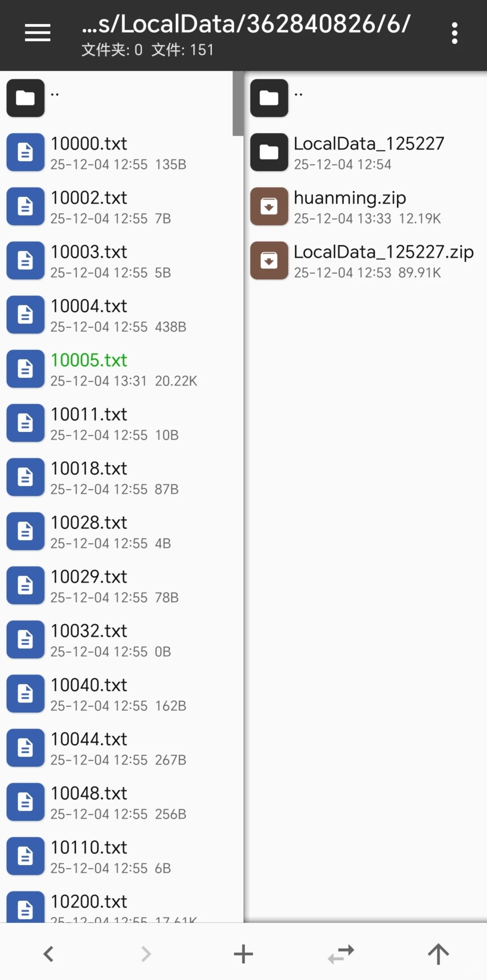Tap the file icon for 10040.txt
Image resolution: width=487 pixels, height=980 pixels.
(x=25, y=693)
